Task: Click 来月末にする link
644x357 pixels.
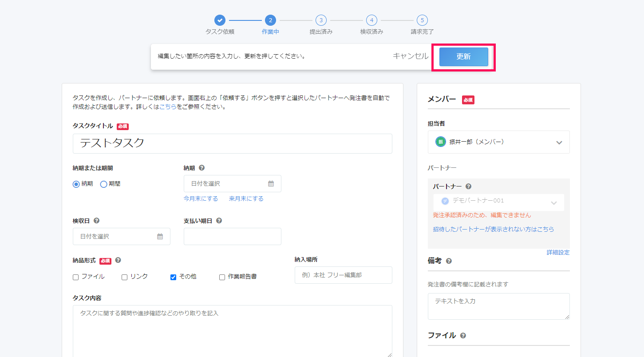Action: click(x=246, y=198)
